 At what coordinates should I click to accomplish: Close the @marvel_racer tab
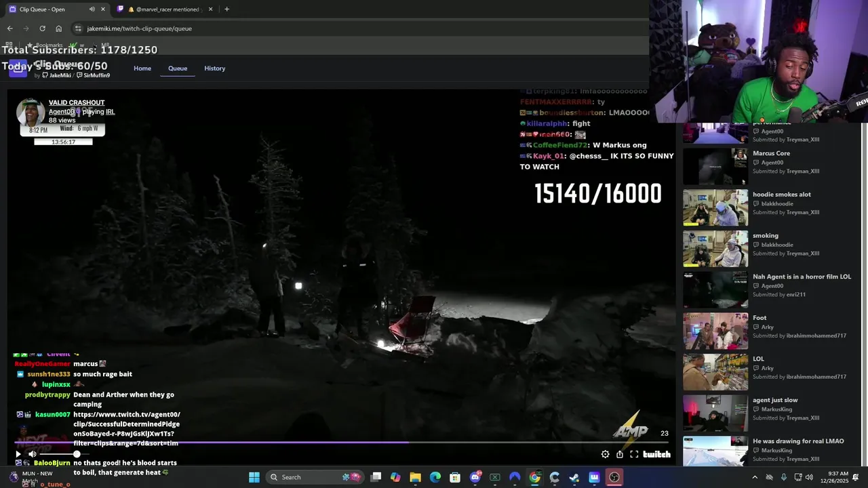tap(210, 9)
